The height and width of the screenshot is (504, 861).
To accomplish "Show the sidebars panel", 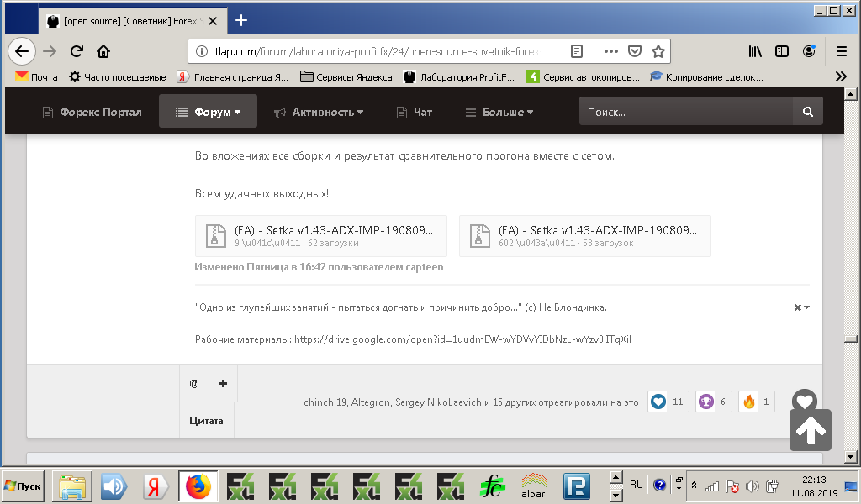I will pyautogui.click(x=781, y=51).
